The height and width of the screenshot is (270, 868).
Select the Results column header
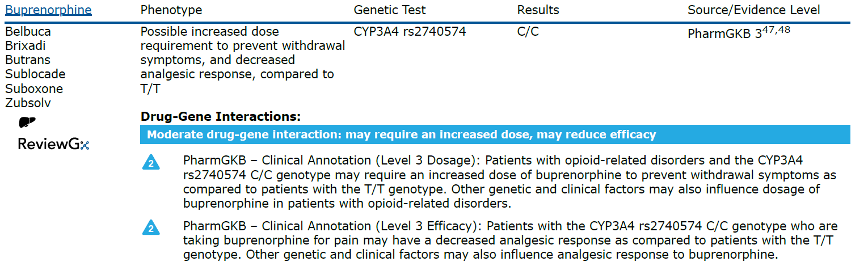point(538,10)
